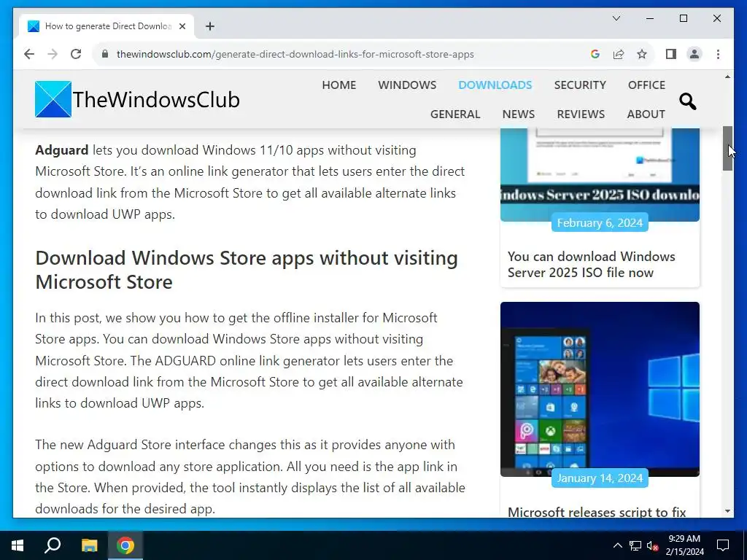
Task: Click the scrollbar up arrow
Action: (727, 77)
